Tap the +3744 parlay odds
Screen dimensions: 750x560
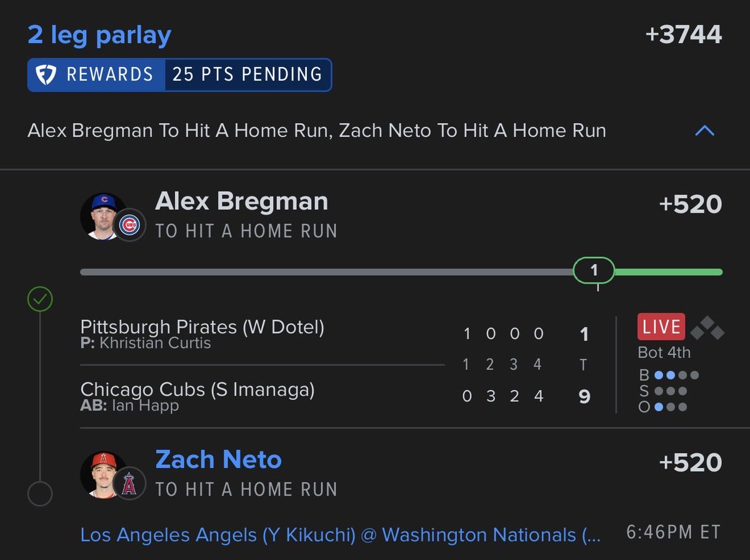pyautogui.click(x=684, y=34)
